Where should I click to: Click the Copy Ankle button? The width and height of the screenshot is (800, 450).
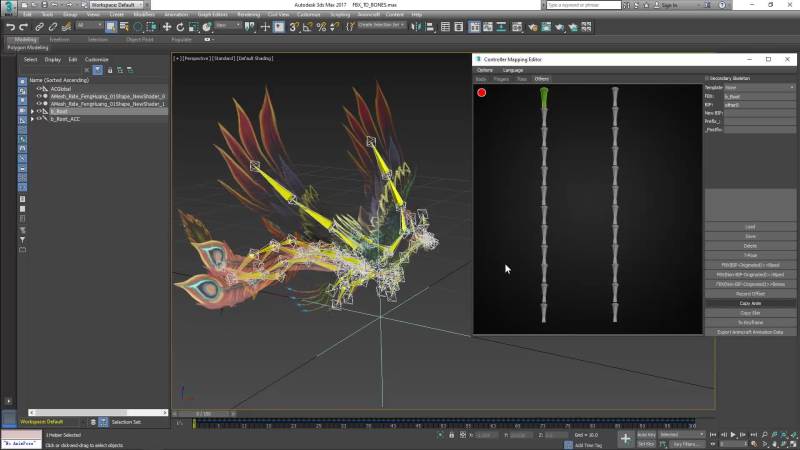(x=750, y=303)
